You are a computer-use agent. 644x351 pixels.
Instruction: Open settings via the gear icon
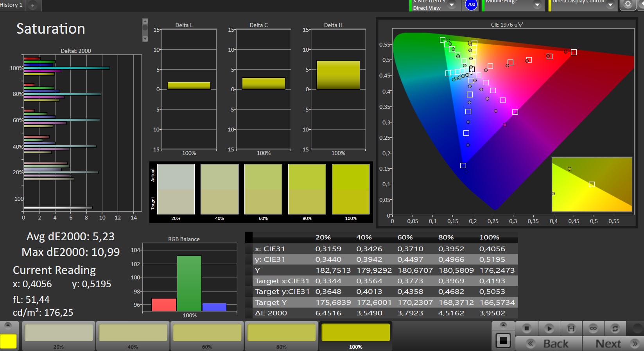[x=628, y=4]
